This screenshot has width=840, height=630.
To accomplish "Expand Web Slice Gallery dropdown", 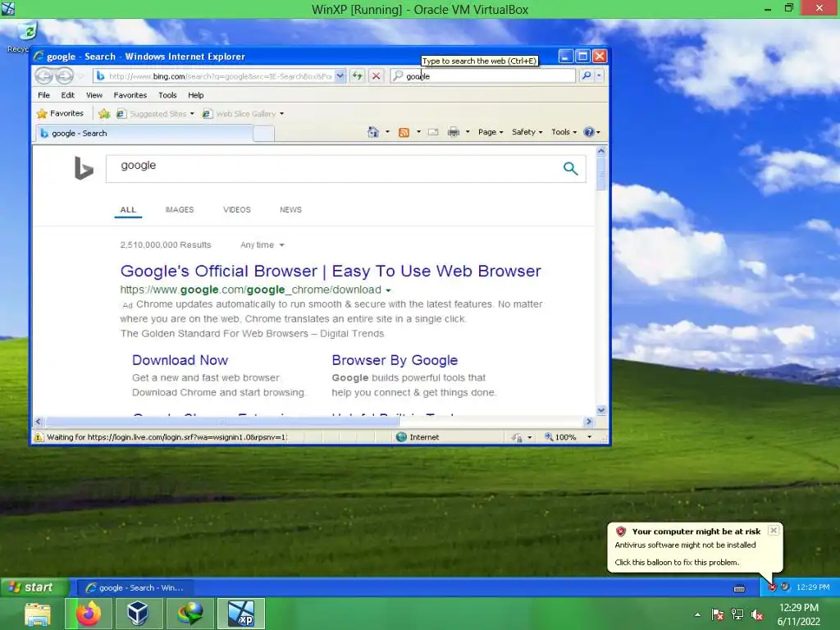I will click(282, 113).
